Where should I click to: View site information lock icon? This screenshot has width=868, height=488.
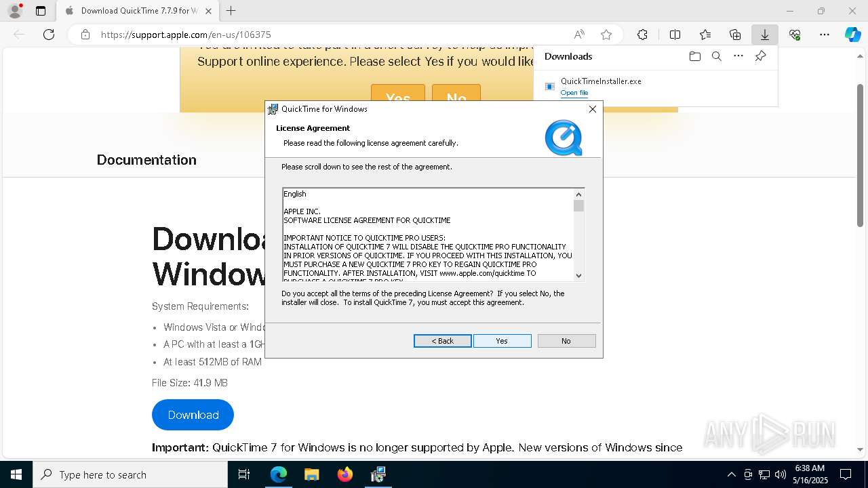pos(85,35)
